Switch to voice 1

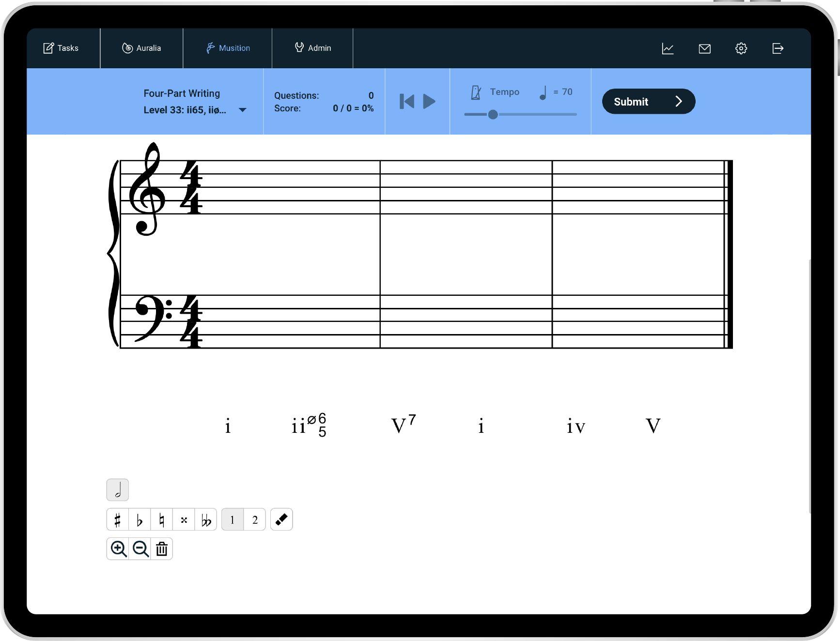(x=233, y=520)
